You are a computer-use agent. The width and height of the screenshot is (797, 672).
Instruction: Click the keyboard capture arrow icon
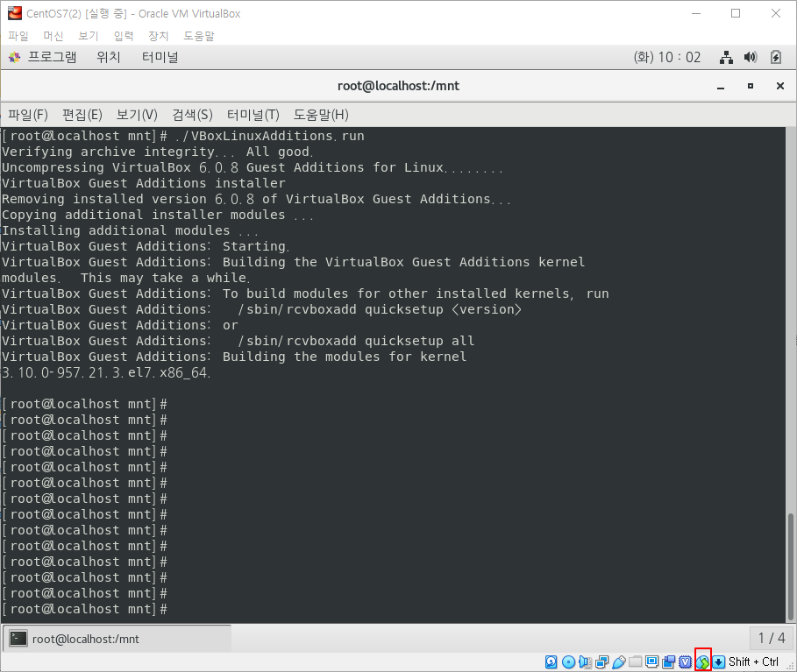tap(719, 661)
